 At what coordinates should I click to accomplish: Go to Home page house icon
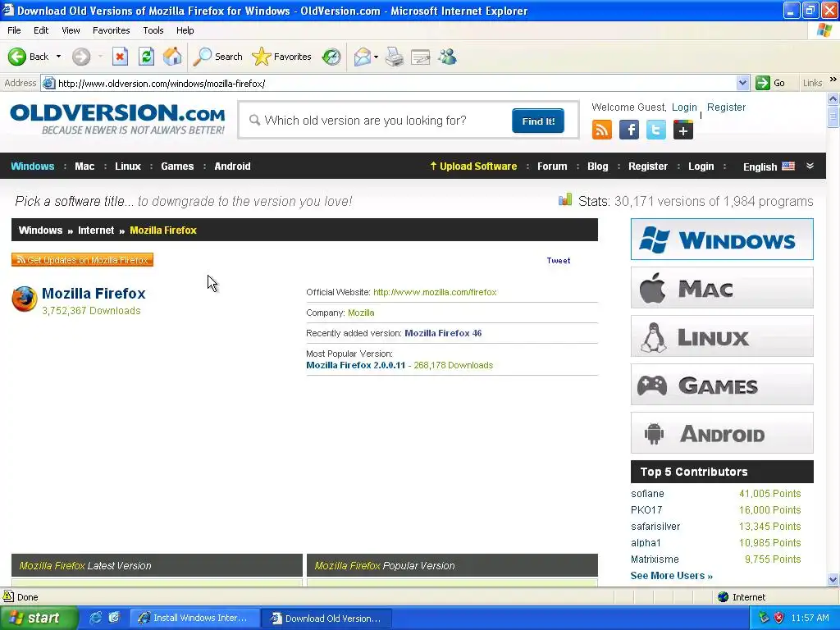172,57
